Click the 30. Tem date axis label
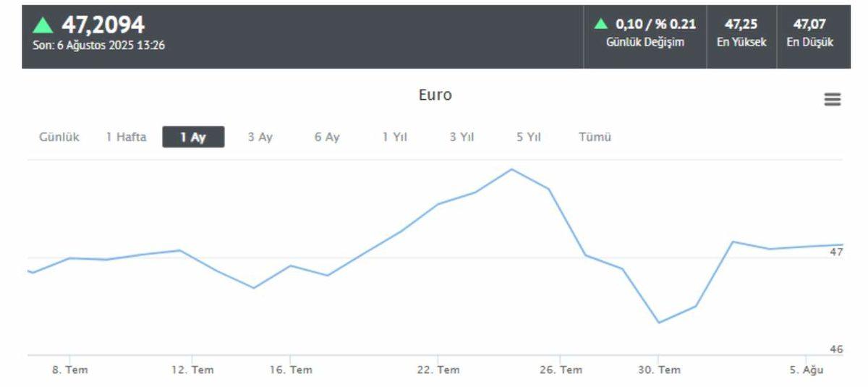868x387 pixels. 659,370
